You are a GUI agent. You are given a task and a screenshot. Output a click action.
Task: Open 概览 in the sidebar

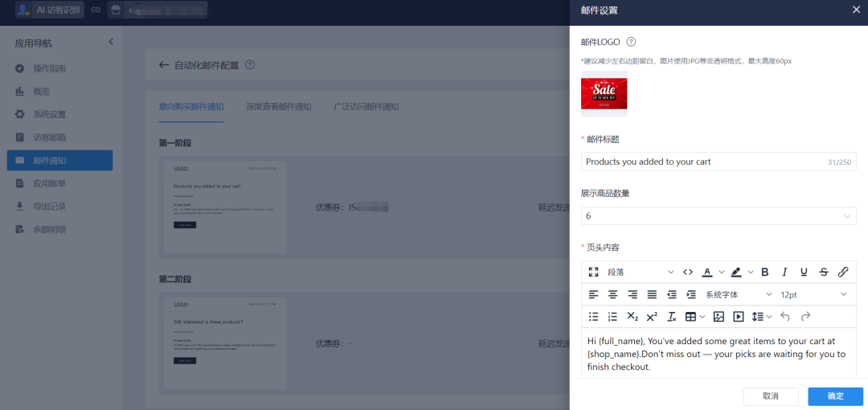click(59, 92)
